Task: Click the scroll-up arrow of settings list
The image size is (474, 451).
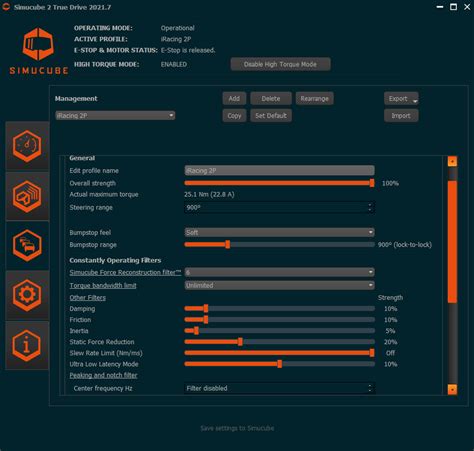Action: 452,161
